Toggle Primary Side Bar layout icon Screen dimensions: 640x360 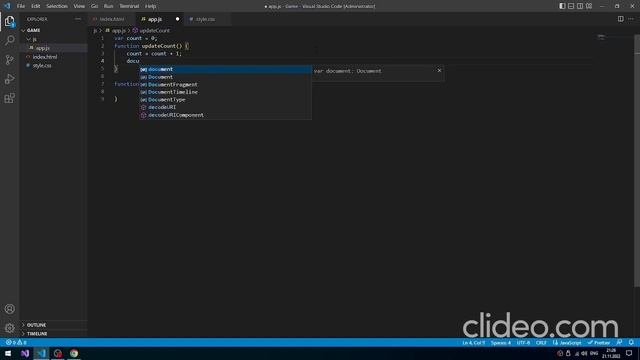(562, 6)
